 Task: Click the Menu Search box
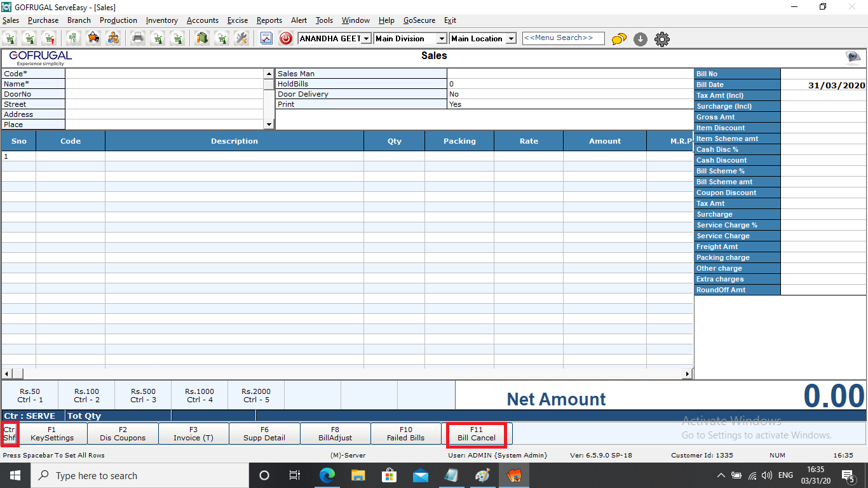(563, 39)
